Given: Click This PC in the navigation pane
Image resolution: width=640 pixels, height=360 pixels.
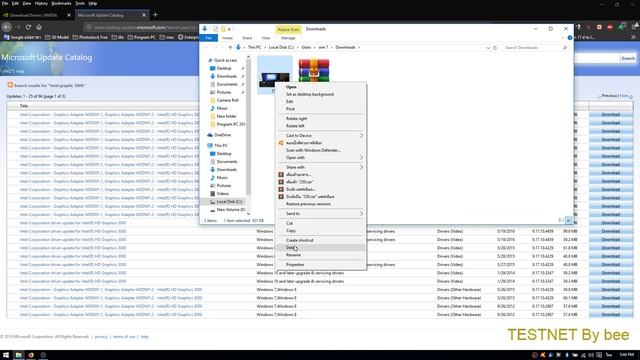Looking at the screenshot, I should [x=220, y=145].
